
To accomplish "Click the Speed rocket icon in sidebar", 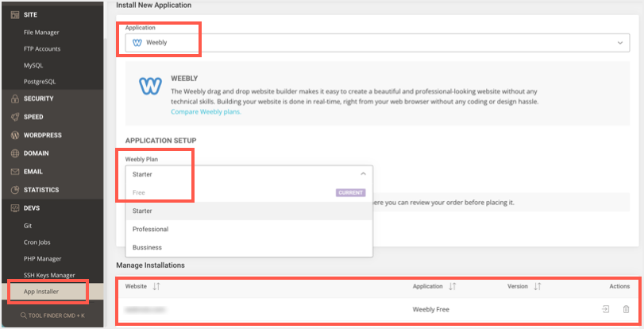I will (12, 117).
